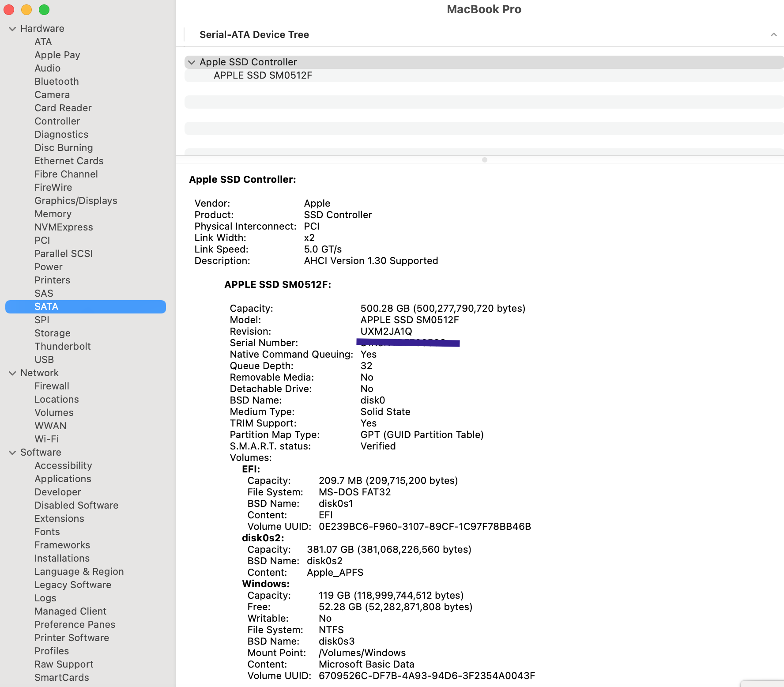Click the Serial-ATA Device Tree sort chevron
Screen dimensions: 784x687
(773, 34)
